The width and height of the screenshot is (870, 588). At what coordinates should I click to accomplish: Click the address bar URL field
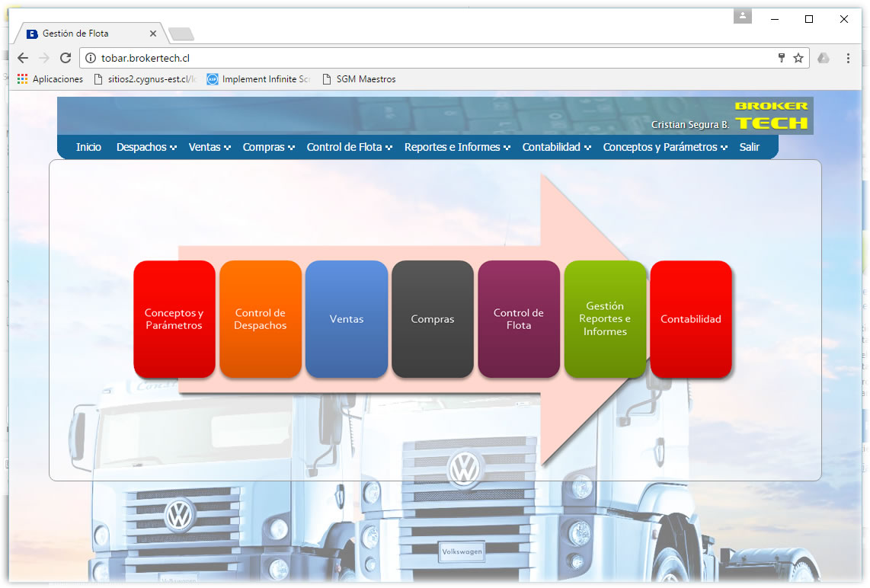(x=427, y=58)
